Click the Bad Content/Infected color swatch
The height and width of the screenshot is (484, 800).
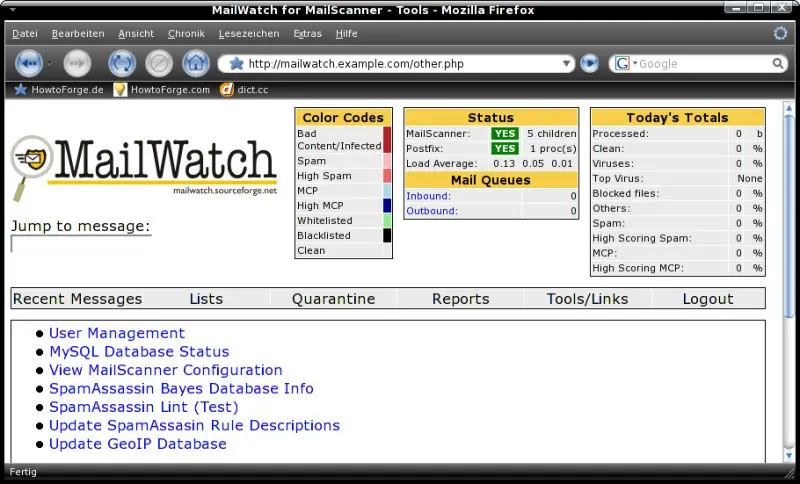pos(387,140)
